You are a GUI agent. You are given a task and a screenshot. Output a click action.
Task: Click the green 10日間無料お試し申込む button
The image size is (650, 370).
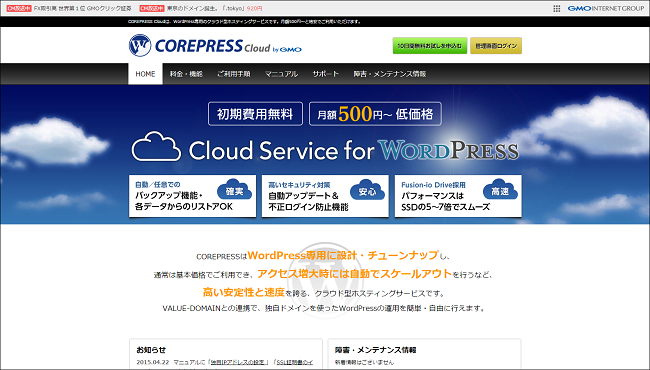(430, 46)
